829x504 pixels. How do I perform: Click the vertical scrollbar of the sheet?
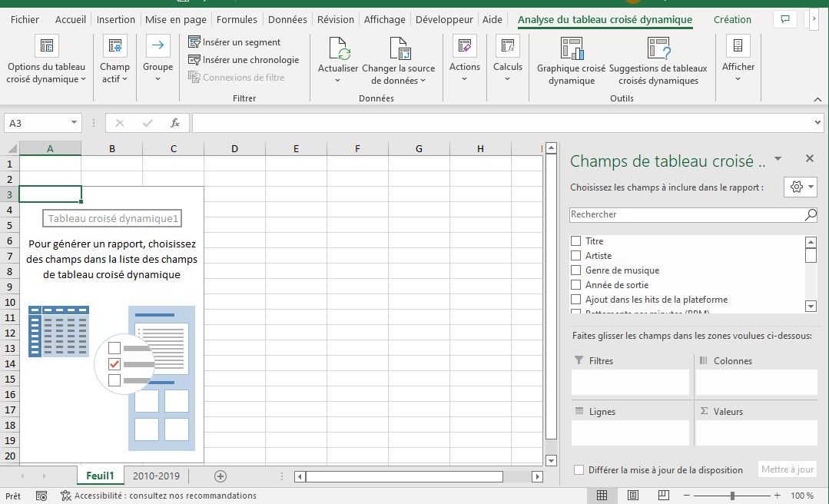[x=551, y=296]
